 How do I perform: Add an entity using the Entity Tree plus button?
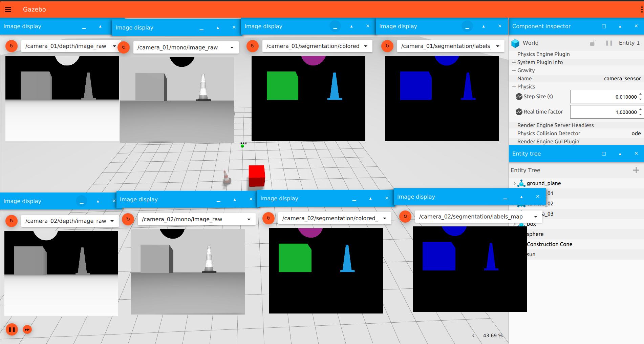(636, 170)
